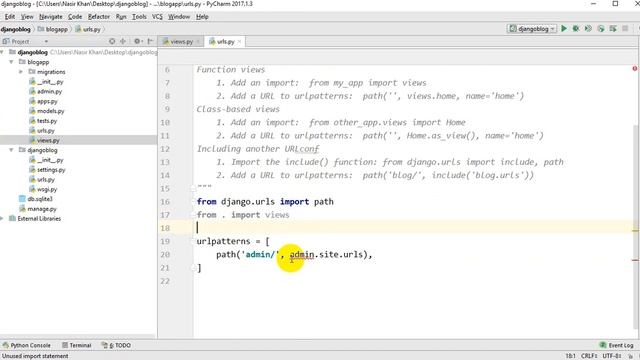Select apps.py in project tree
Screen dimensions: 640x360
point(44,101)
